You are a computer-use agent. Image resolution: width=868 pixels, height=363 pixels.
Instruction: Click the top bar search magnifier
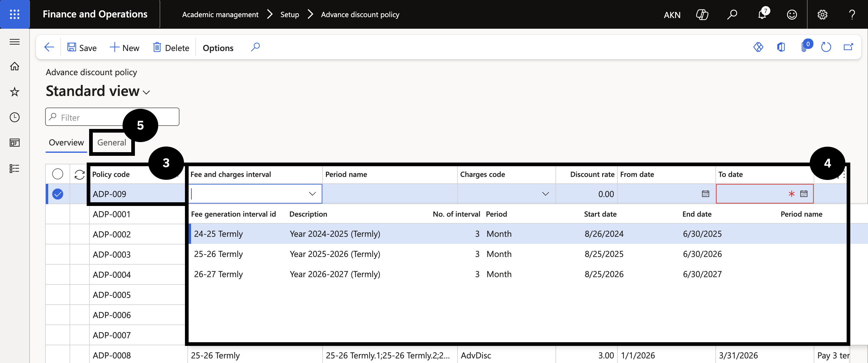(x=732, y=14)
